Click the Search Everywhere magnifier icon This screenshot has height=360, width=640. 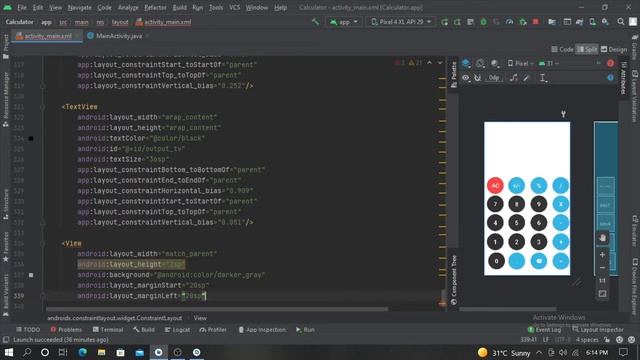click(620, 22)
